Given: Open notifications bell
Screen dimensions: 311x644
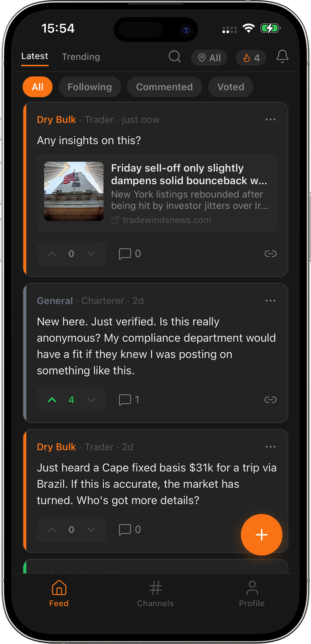Looking at the screenshot, I should coord(282,57).
